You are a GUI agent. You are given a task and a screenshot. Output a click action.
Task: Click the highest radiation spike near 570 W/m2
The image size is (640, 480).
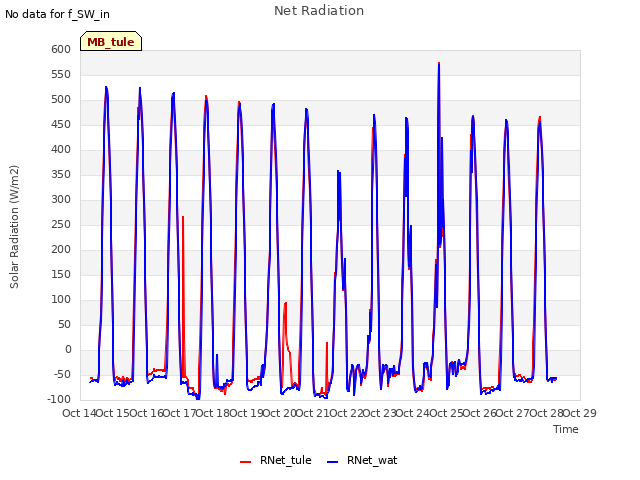(439, 65)
